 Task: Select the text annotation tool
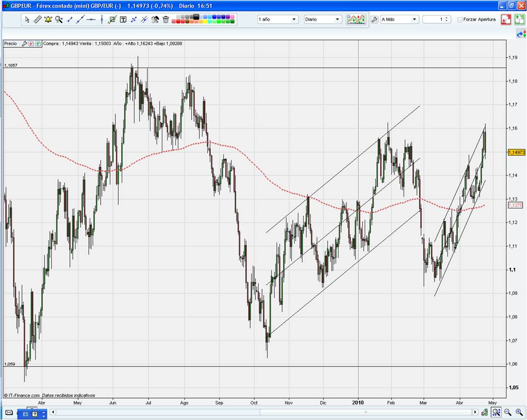tap(123, 20)
